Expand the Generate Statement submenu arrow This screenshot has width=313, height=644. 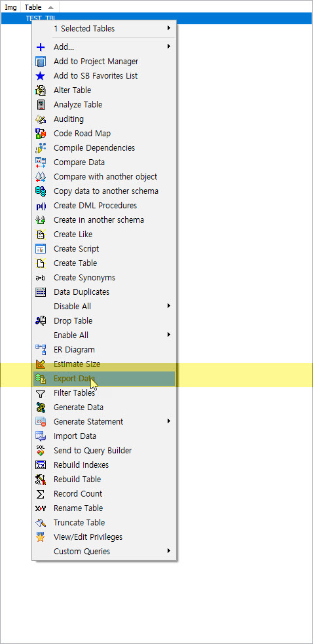point(169,421)
